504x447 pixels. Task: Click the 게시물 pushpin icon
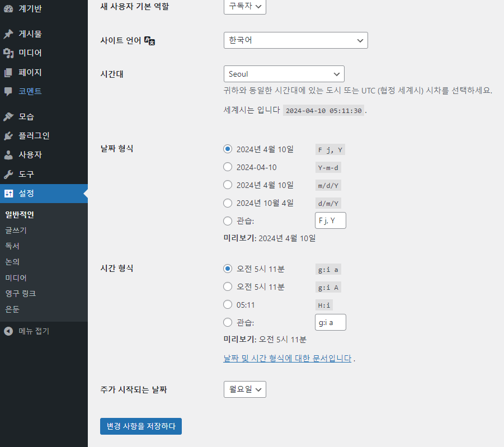pos(8,34)
